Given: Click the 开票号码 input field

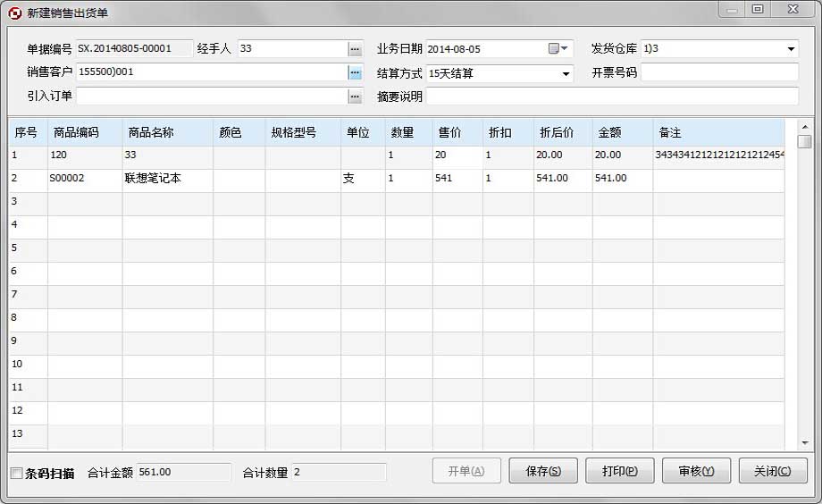Looking at the screenshot, I should point(719,72).
